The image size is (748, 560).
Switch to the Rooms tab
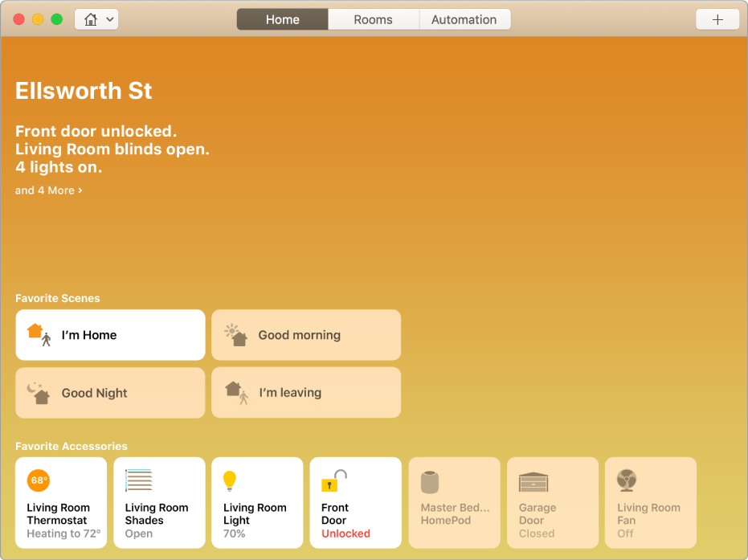pos(373,18)
